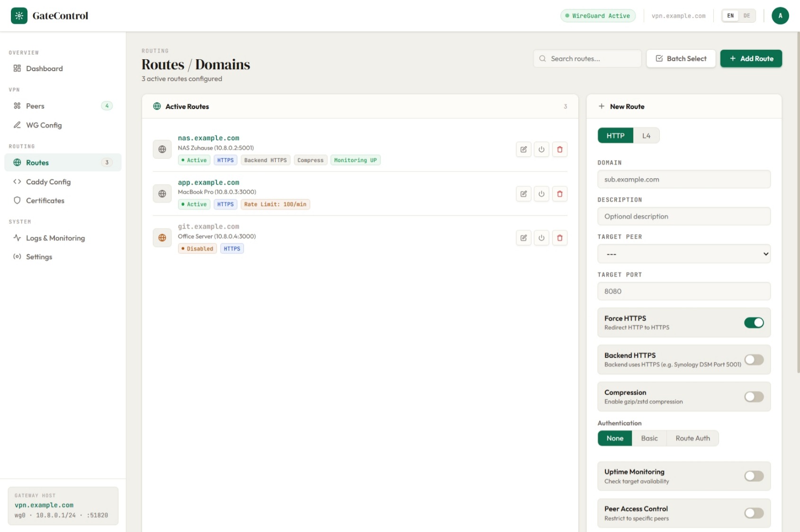The height and width of the screenshot is (532, 800).
Task: Click the power icon for app.example.com route
Action: click(x=541, y=194)
